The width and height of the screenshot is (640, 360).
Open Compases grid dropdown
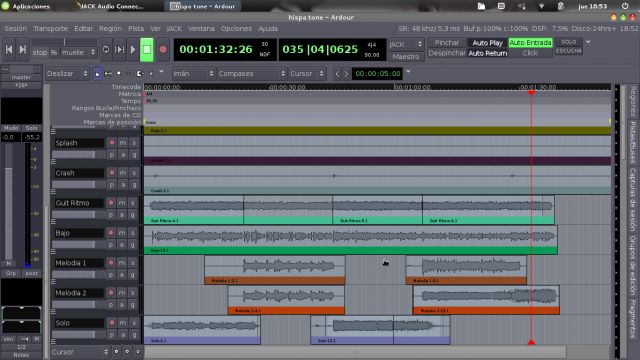pos(251,74)
